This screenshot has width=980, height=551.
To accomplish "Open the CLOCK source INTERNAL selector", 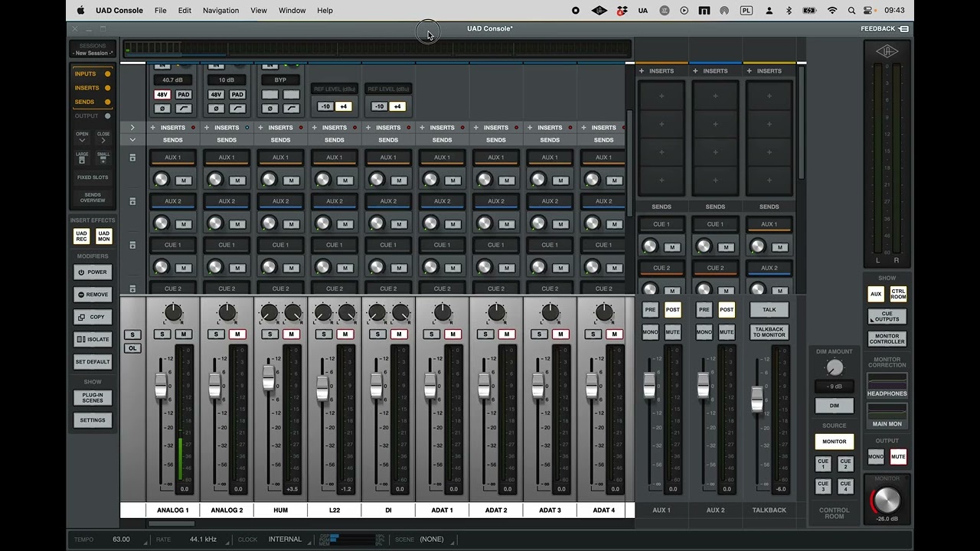I will pos(285,540).
